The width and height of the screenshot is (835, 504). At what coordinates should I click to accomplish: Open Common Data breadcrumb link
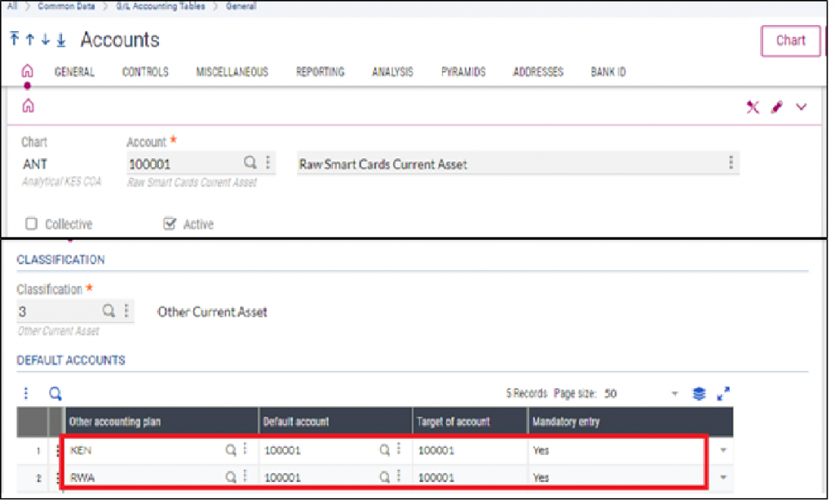tap(67, 7)
